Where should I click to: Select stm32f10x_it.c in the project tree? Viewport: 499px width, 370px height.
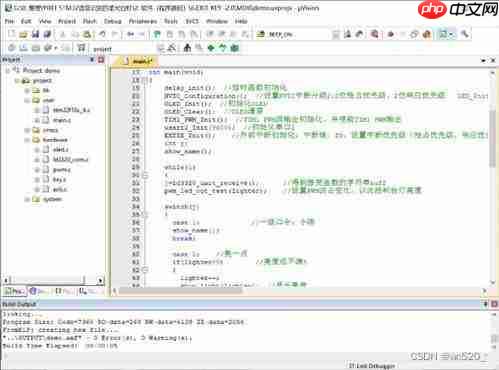(x=71, y=110)
